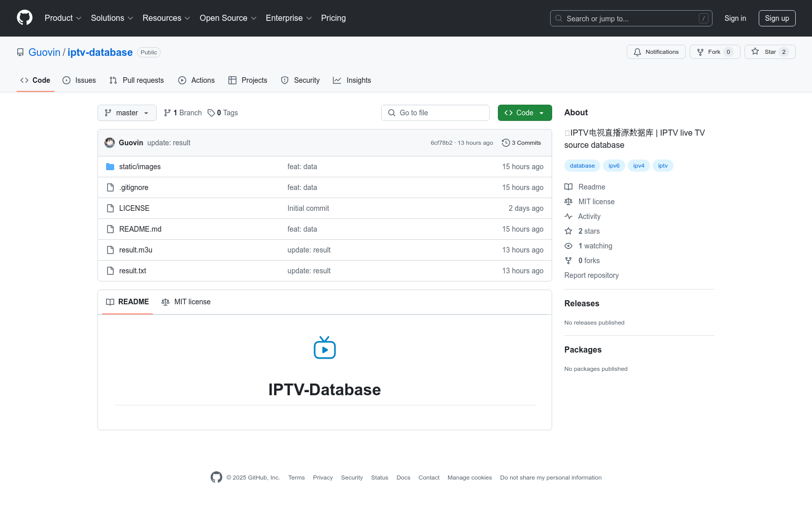
Task: Open the Security tab
Action: tap(300, 80)
